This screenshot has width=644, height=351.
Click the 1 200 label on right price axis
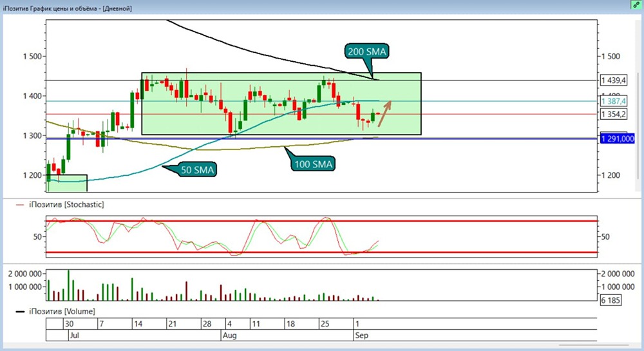click(x=611, y=175)
